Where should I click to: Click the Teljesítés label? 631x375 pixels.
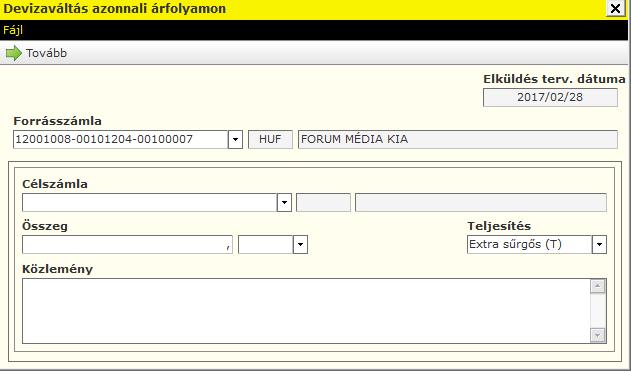pyautogui.click(x=499, y=226)
